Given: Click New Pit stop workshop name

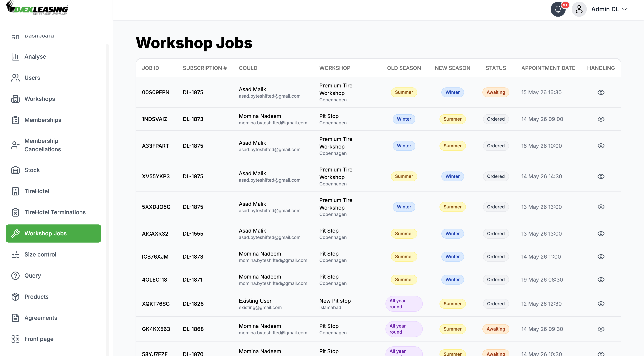Looking at the screenshot, I should pos(335,301).
